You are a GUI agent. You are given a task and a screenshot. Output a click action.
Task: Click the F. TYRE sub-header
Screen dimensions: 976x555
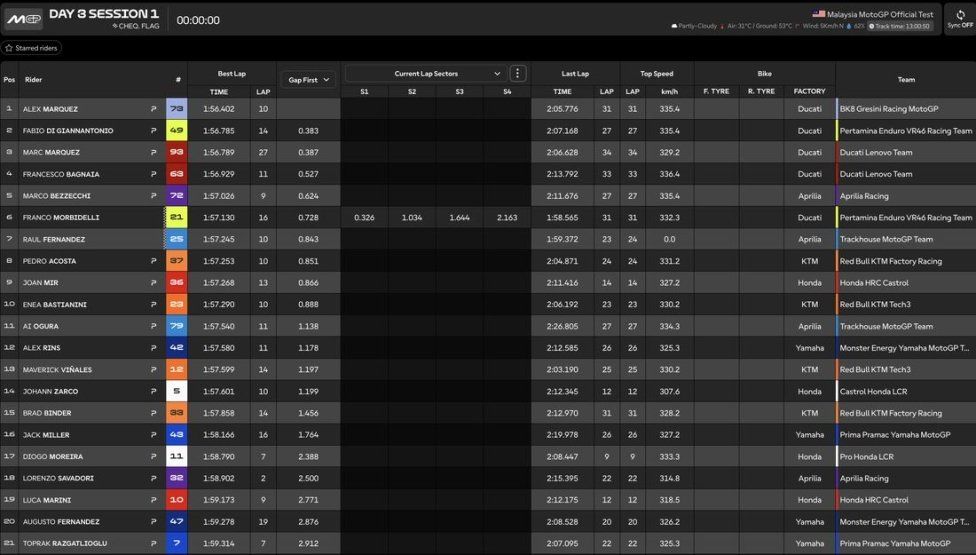tap(716, 91)
